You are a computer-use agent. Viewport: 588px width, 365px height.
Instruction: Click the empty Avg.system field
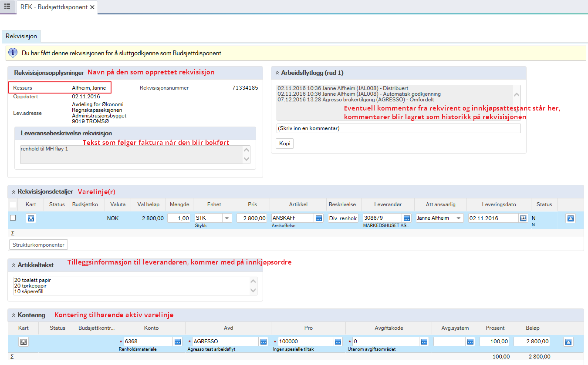click(449, 342)
